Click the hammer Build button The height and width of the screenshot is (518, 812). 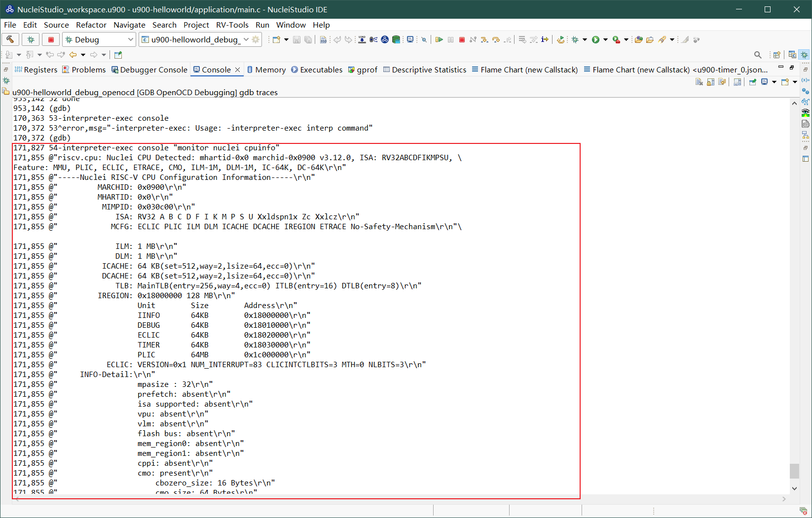pos(10,39)
